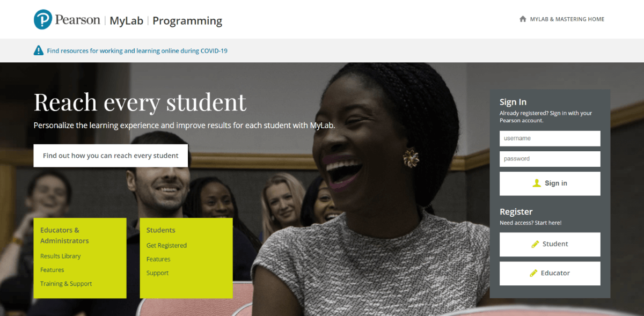Click the COVID-19 alert warning triangle icon
The width and height of the screenshot is (644, 316).
point(39,50)
